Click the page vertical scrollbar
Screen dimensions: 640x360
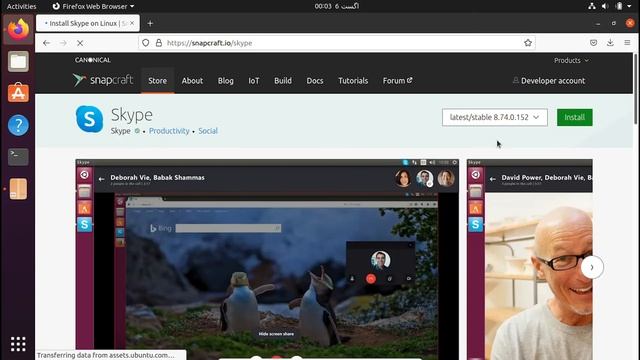635,90
